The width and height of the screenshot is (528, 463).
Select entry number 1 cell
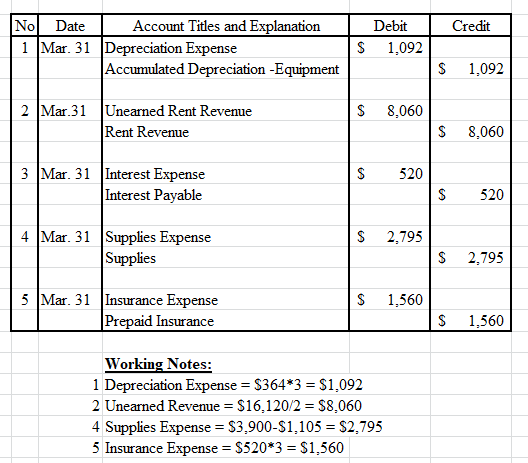pyautogui.click(x=25, y=47)
